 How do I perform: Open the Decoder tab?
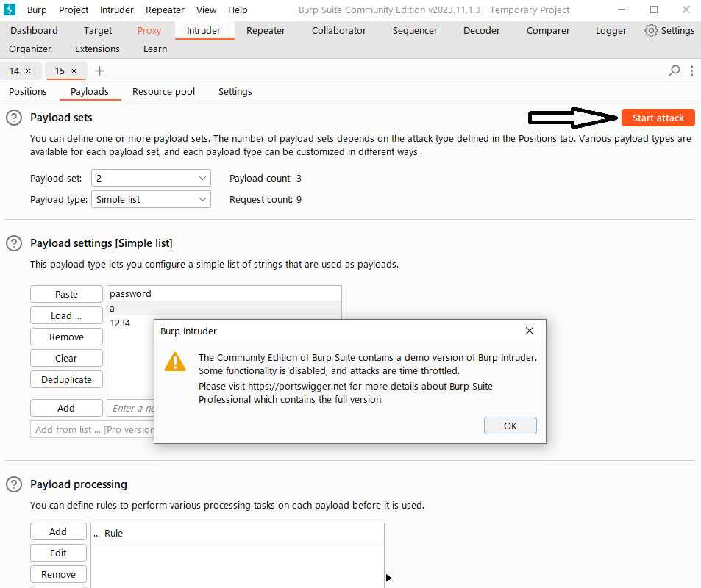click(x=482, y=30)
